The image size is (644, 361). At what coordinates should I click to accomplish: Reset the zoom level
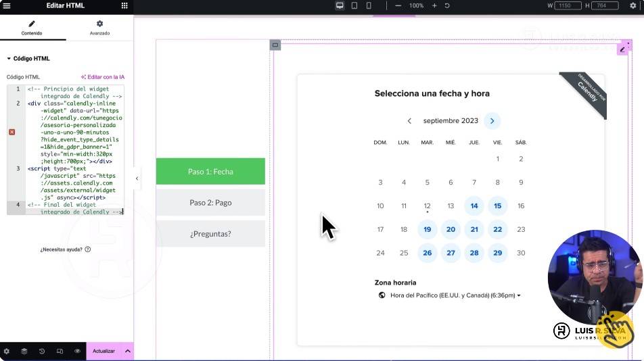tap(447, 5)
